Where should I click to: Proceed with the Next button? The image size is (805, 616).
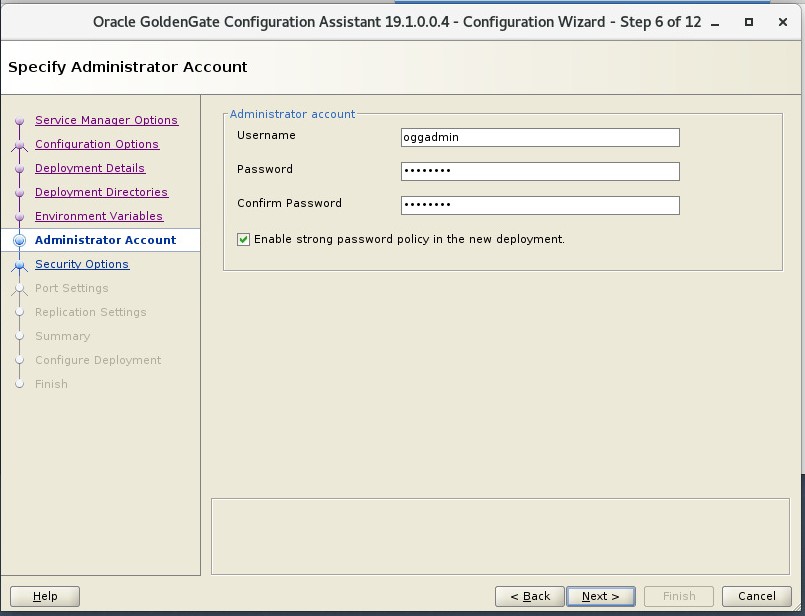601,596
